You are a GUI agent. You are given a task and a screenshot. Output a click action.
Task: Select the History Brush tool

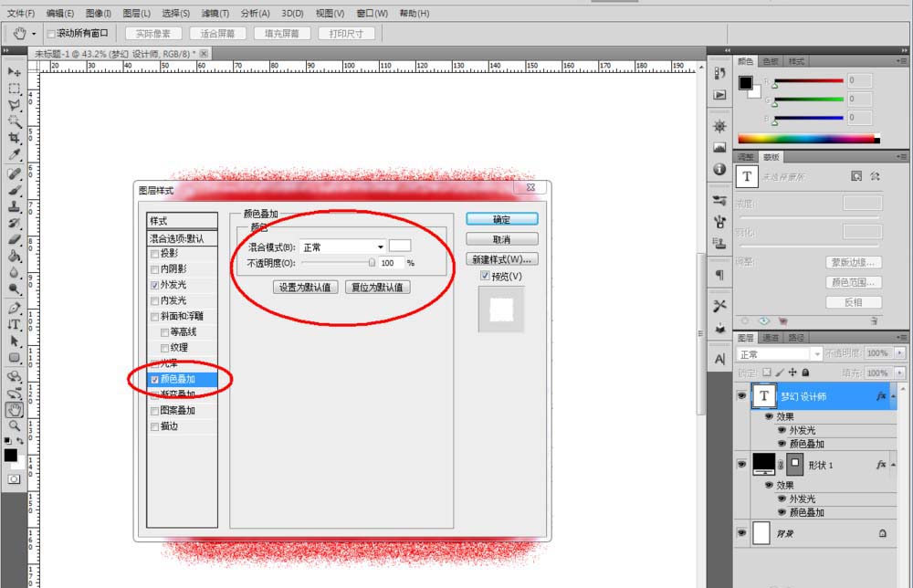point(14,223)
